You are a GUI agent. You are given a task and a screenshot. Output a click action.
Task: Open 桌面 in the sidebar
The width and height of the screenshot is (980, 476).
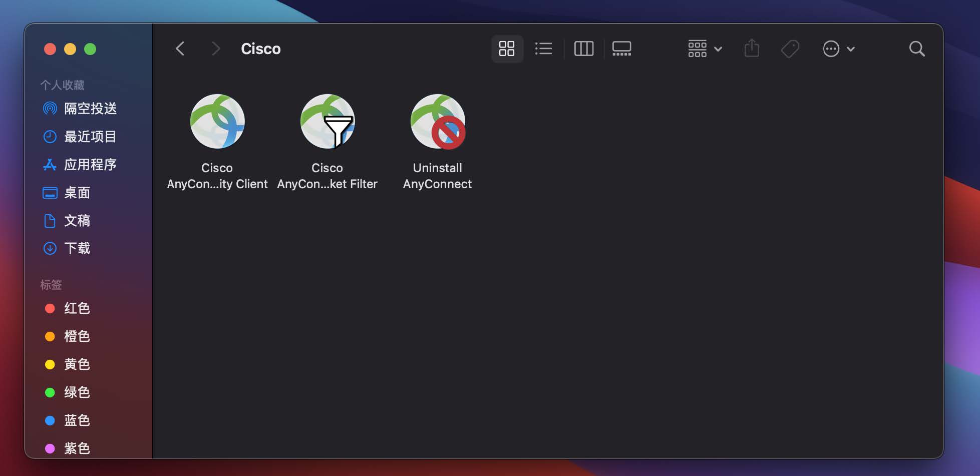click(77, 193)
